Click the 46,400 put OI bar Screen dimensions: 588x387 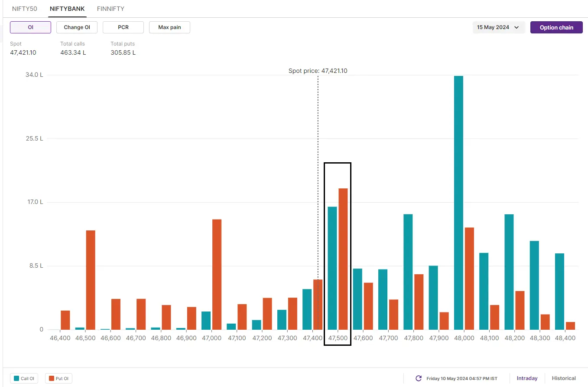tap(65, 320)
